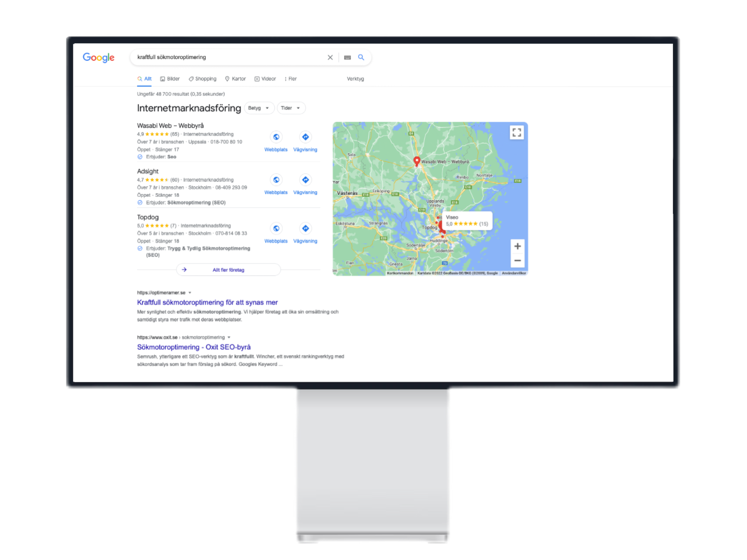Open the Fler menu

(x=291, y=79)
